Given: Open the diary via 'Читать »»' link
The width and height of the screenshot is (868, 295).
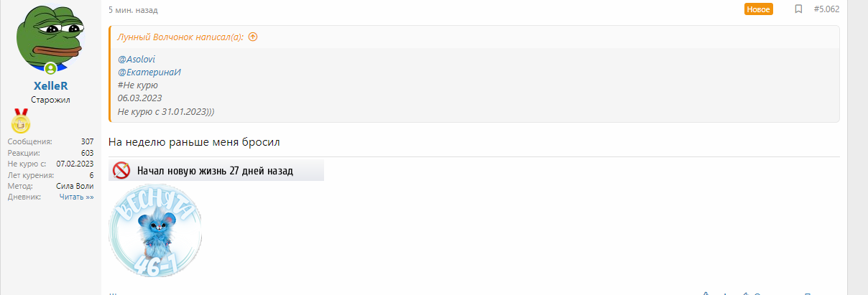Looking at the screenshot, I should (76, 197).
